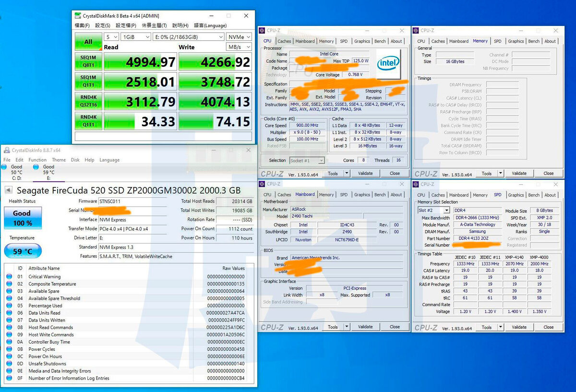
Task: Click the Z490 Taichi model field
Action: pos(326,216)
